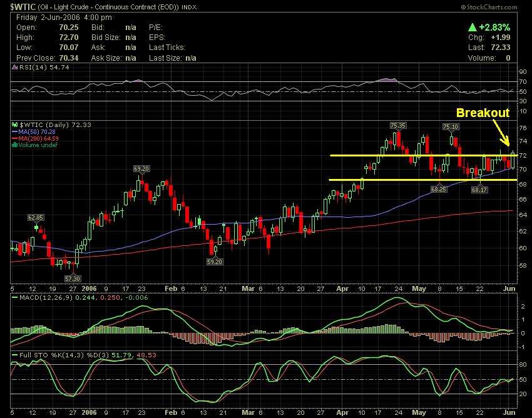
Task: Click the MA(200) 64.59 legend text
Action: click(38, 138)
